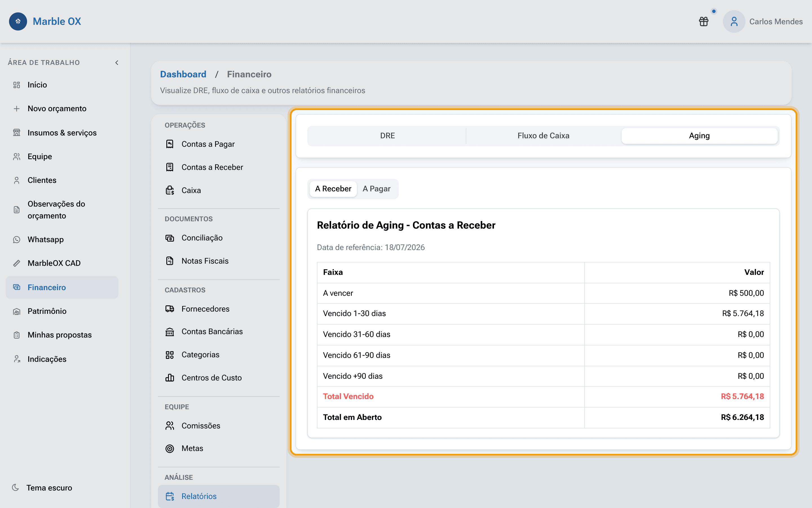Open the Início menu item

coord(37,85)
